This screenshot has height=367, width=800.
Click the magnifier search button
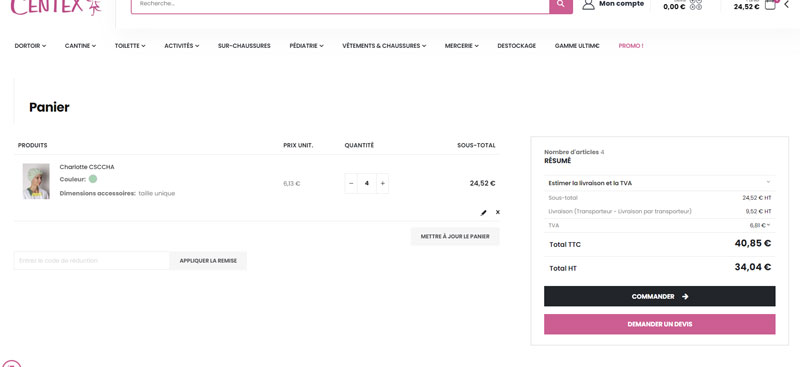click(561, 5)
